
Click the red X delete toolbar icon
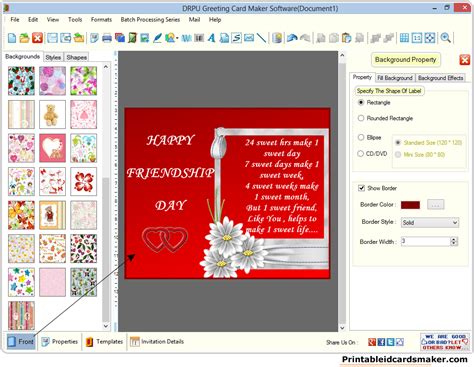coord(37,38)
